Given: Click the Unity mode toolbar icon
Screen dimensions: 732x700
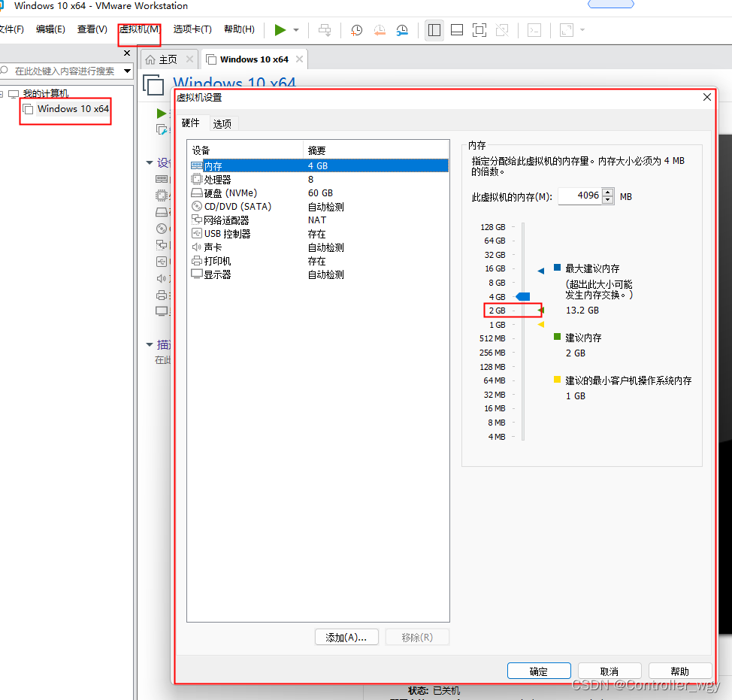Looking at the screenshot, I should [x=502, y=30].
